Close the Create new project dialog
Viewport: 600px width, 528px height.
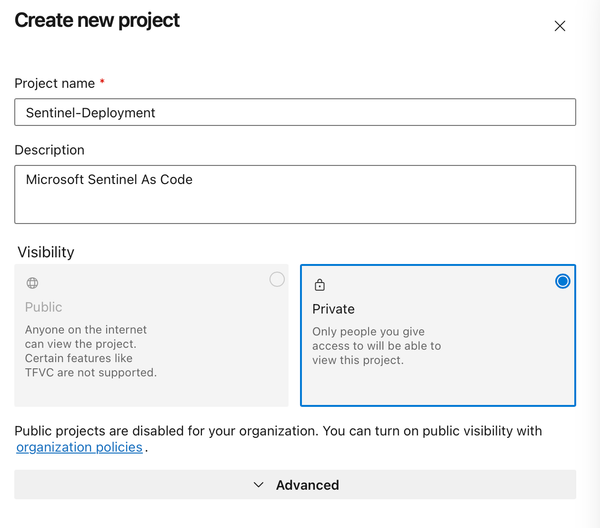click(560, 26)
